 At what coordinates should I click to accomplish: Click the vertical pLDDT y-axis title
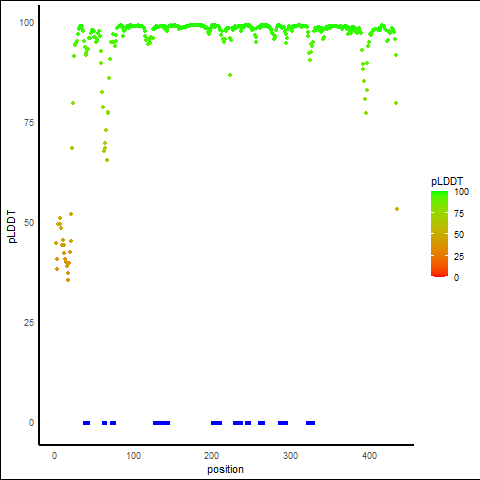[12, 227]
